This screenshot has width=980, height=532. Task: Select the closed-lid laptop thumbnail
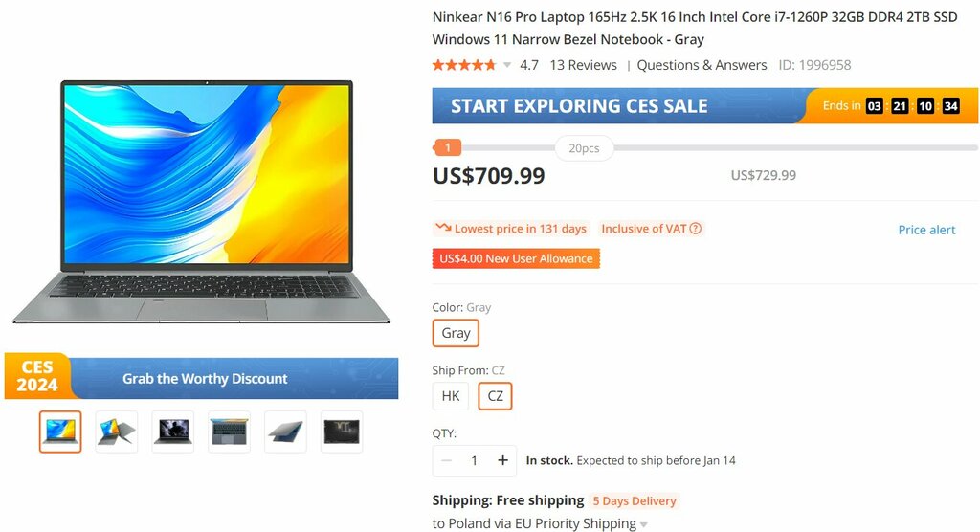click(285, 432)
